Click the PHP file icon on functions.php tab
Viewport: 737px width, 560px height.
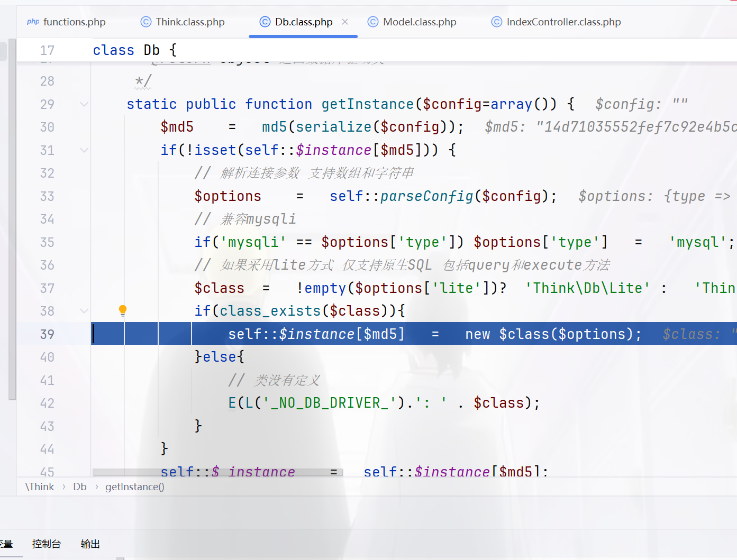tap(33, 22)
